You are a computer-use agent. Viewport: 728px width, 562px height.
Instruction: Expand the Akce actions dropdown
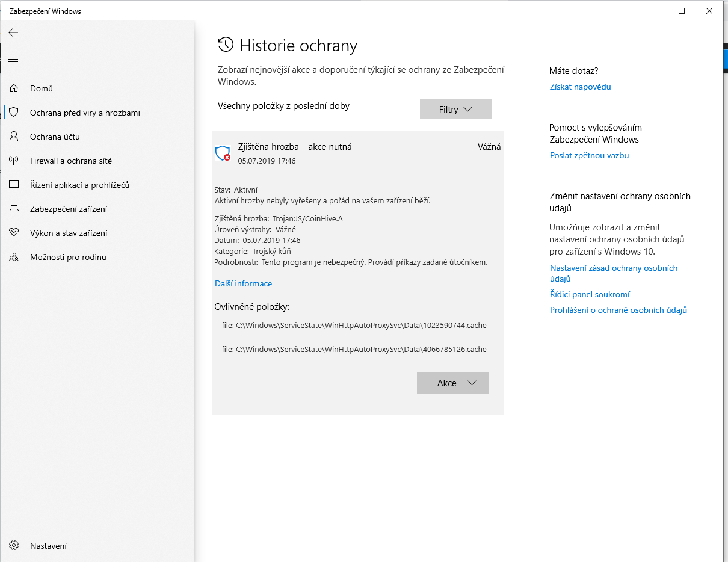[x=452, y=383]
